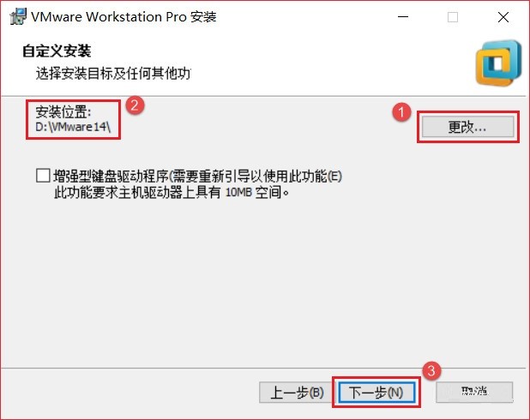This screenshot has width=530, height=420.
Task: Open the 更改... install location dialog
Action: coord(467,127)
